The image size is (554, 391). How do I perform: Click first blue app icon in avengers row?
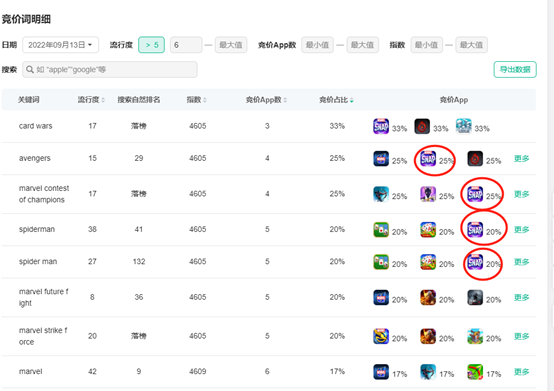[381, 159]
